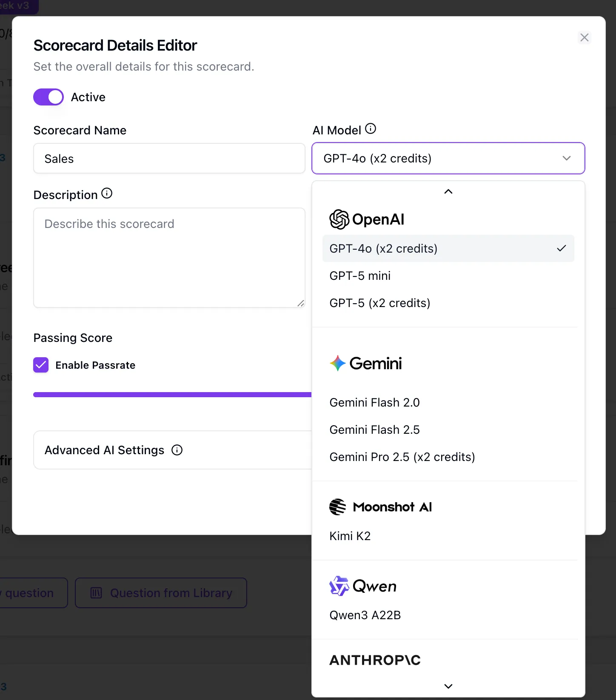Click the scroll-up chevron in the model list

point(448,191)
